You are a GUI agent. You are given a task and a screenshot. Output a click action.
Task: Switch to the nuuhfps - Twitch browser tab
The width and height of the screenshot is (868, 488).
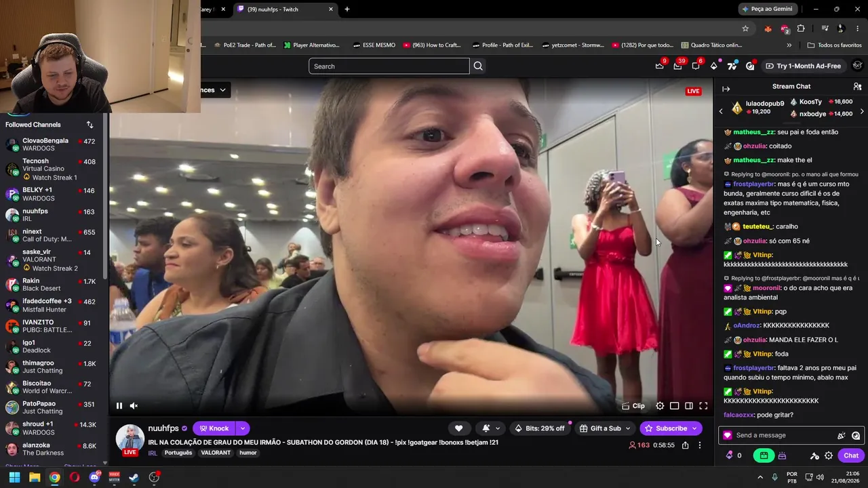(285, 9)
